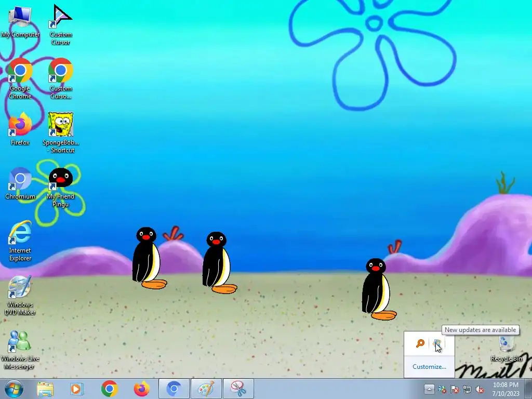The width and height of the screenshot is (532, 399).
Task: Select the My Computer desktop icon
Action: coord(20,21)
